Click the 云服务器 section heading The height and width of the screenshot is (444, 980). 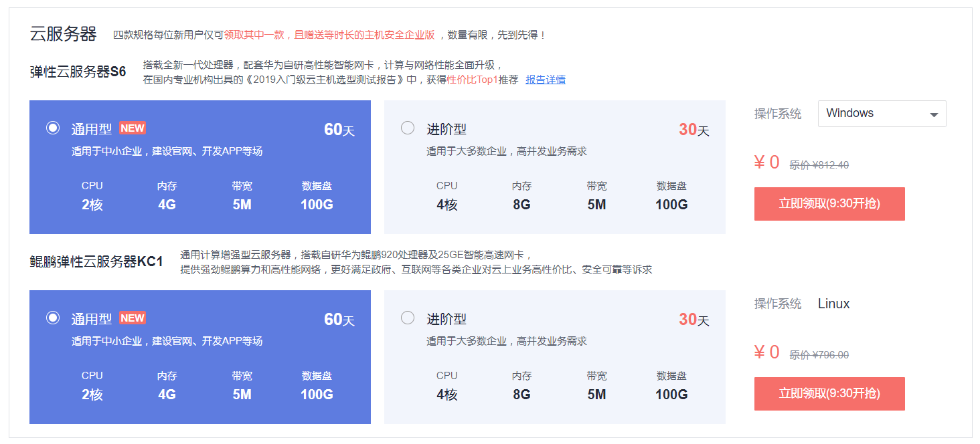[x=63, y=35]
